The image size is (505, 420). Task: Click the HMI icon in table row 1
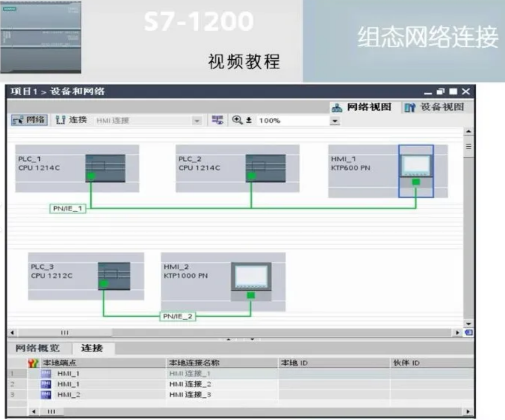[x=46, y=374]
